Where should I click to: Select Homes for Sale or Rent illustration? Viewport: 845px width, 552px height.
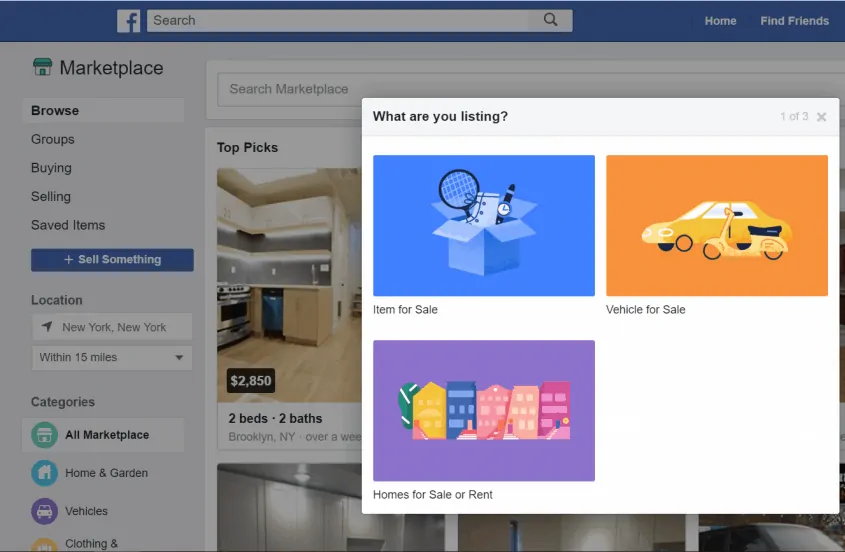pos(484,410)
